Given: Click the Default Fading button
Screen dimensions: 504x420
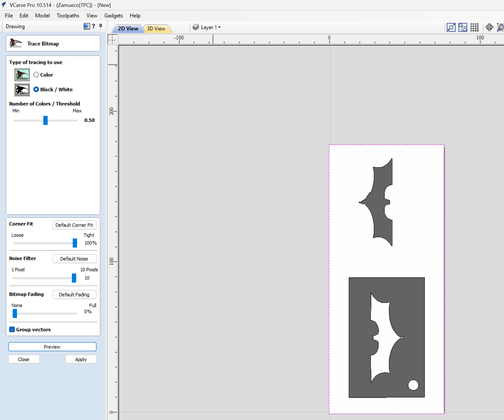Looking at the screenshot, I should coord(74,294).
